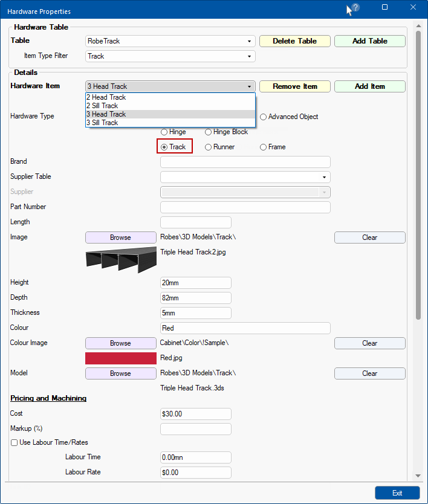Click the Exit button
The height and width of the screenshot is (504, 428).
tap(397, 493)
